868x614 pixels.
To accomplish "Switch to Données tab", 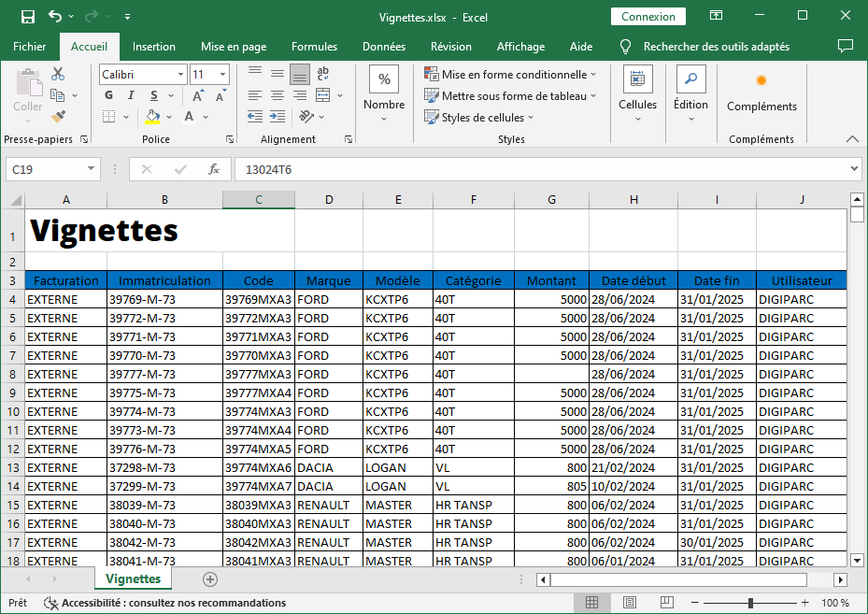I will [x=384, y=47].
